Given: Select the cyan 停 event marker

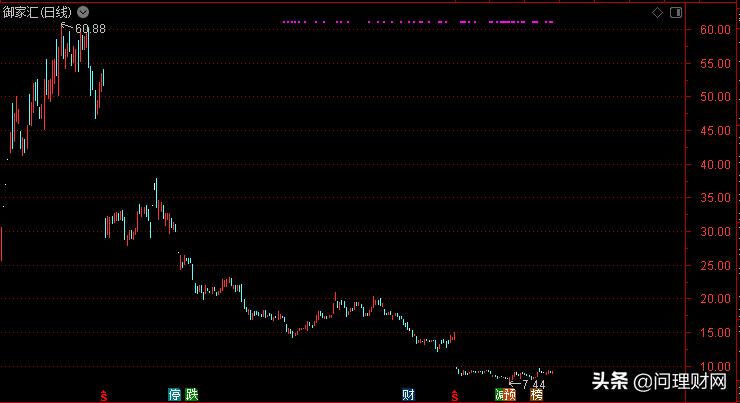Looking at the screenshot, I should coord(175,394).
